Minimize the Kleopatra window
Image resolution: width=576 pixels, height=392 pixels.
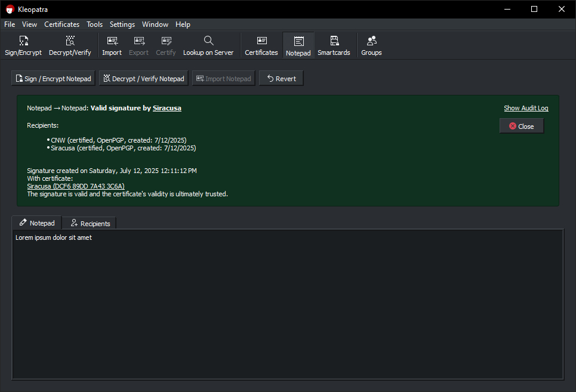(x=507, y=9)
